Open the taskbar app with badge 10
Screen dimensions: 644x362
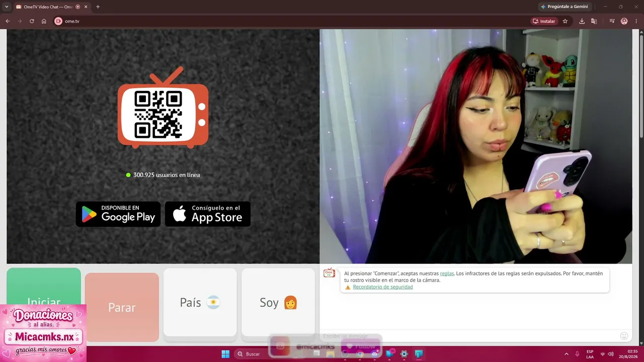point(389,353)
